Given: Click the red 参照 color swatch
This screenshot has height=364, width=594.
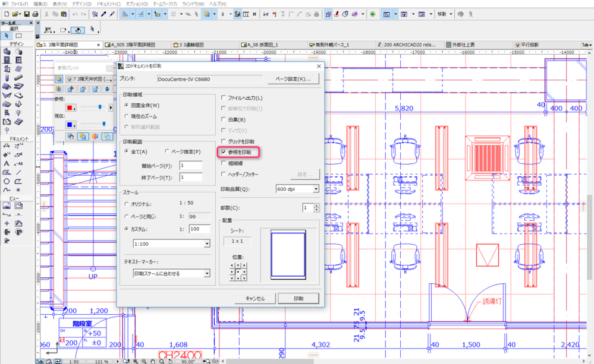Looking at the screenshot, I should pos(70,107).
